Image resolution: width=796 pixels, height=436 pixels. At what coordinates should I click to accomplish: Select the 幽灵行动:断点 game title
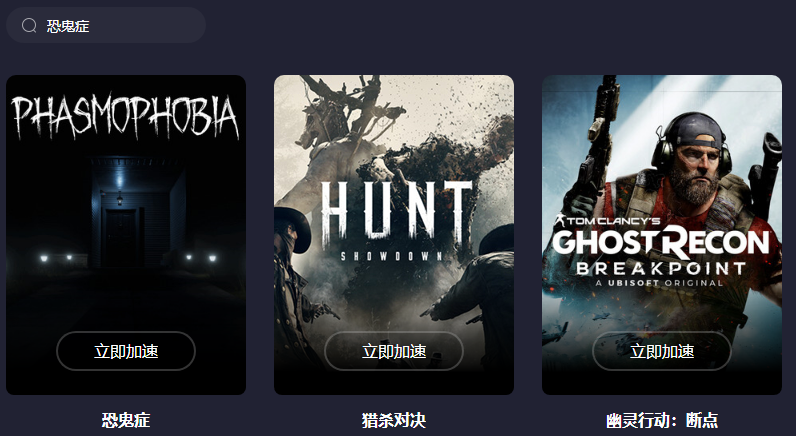point(662,420)
